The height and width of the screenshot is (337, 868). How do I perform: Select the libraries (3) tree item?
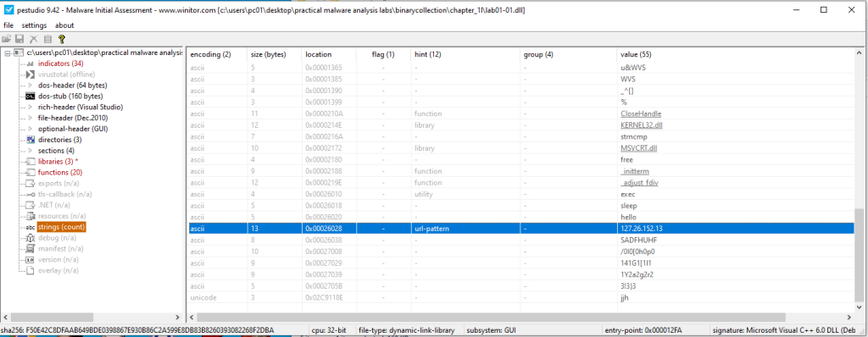point(58,162)
